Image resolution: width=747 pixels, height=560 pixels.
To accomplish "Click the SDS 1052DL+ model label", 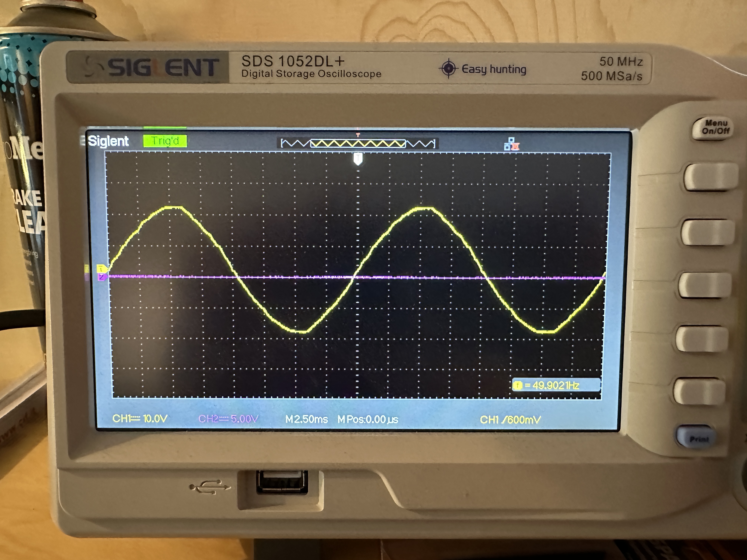I will click(x=293, y=61).
